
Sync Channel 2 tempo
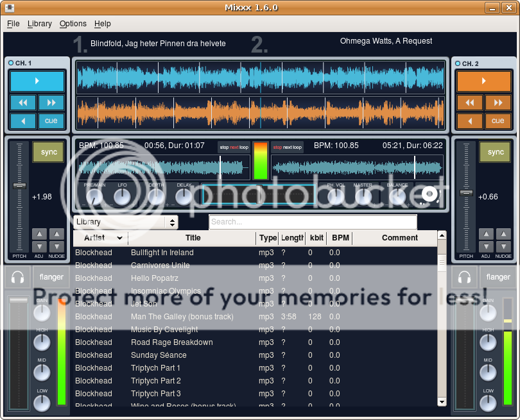point(495,152)
